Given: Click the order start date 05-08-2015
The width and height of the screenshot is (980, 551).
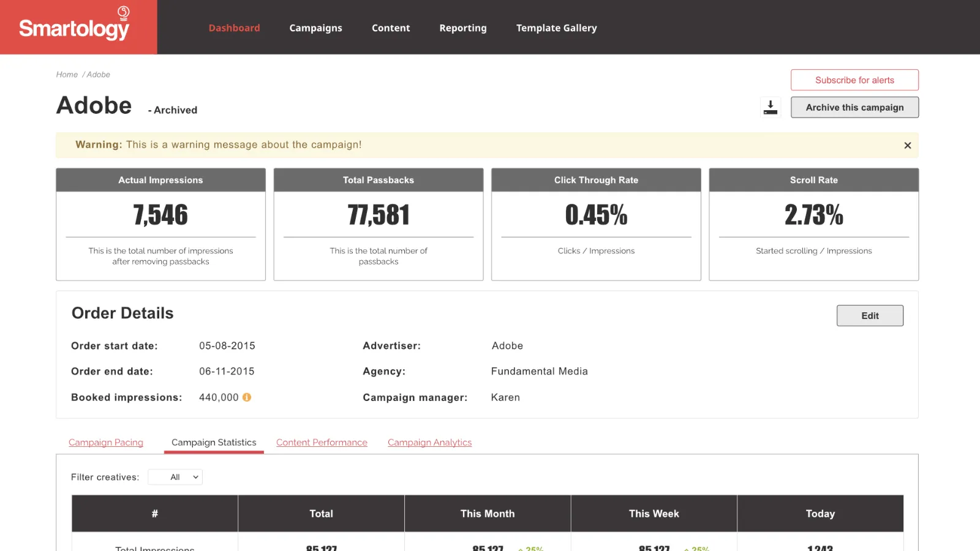Looking at the screenshot, I should click(227, 346).
